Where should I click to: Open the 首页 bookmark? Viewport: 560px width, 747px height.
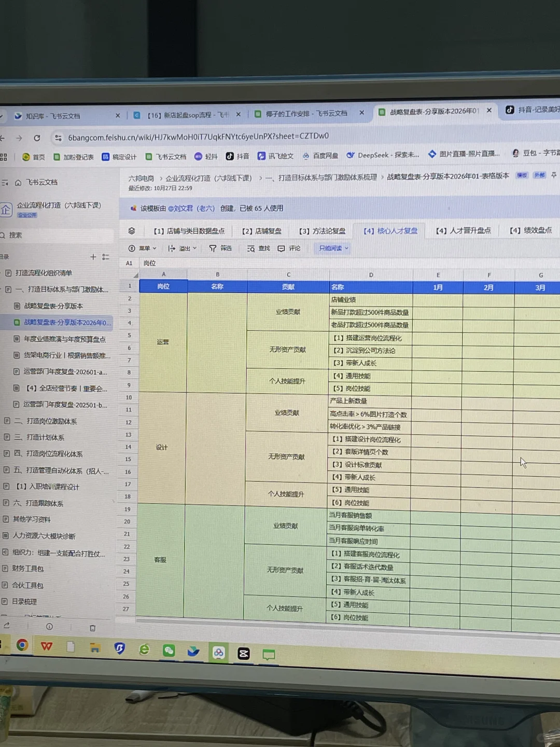[34, 157]
